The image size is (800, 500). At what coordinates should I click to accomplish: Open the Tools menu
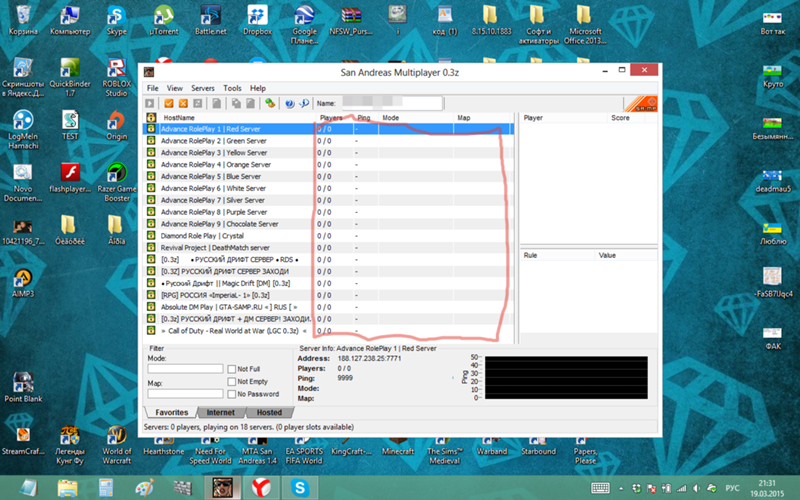tap(232, 88)
